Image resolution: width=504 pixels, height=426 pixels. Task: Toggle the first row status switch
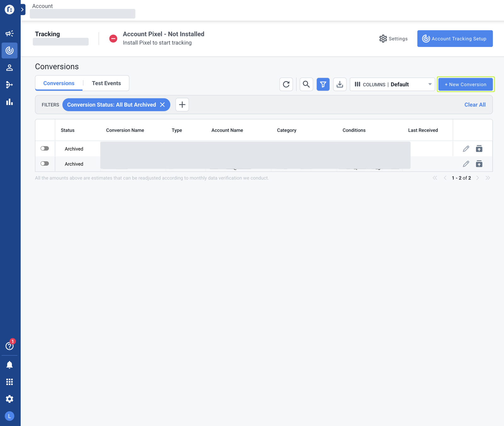pyautogui.click(x=45, y=149)
